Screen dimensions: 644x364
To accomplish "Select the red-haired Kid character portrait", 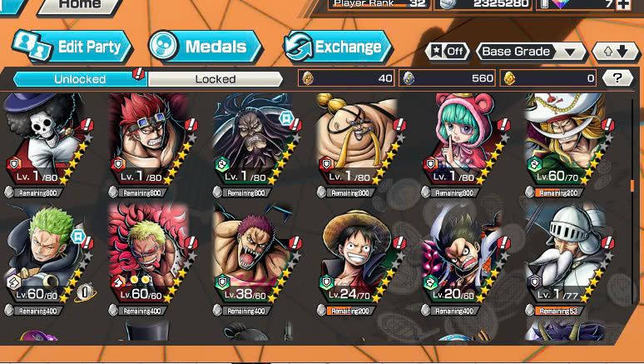I will (152, 139).
